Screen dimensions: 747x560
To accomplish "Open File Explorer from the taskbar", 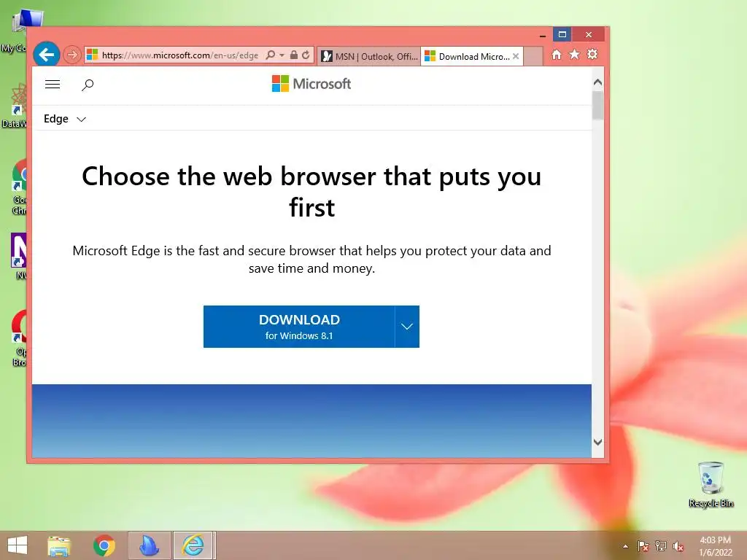I will (59, 545).
